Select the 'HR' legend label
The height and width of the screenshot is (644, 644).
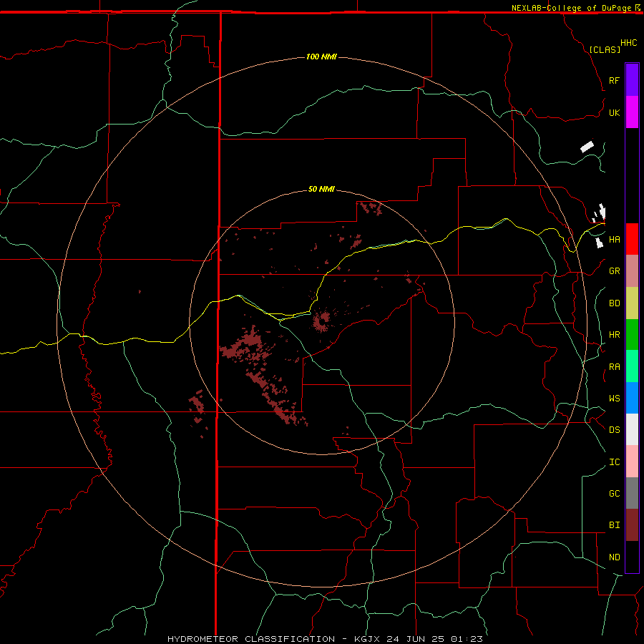coord(614,335)
